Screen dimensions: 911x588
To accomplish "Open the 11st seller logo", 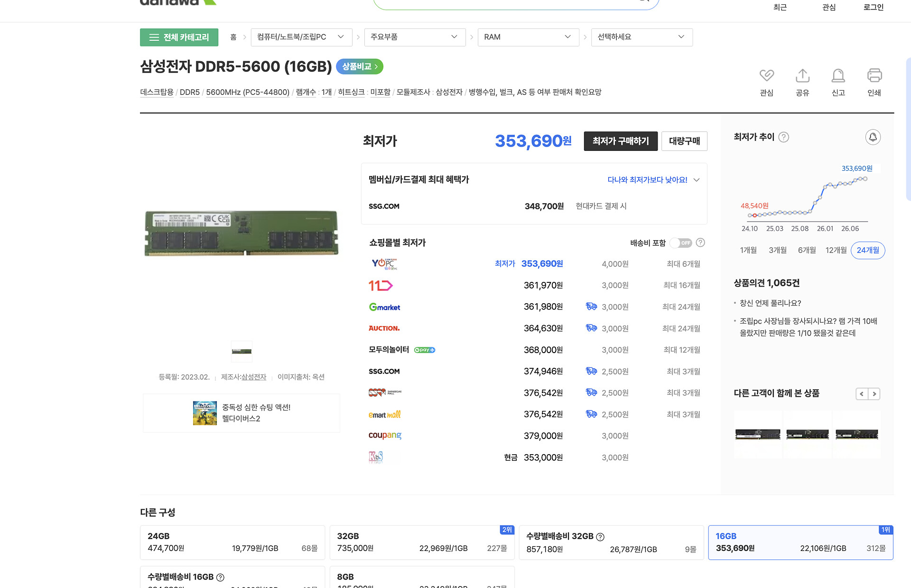I will pos(381,285).
